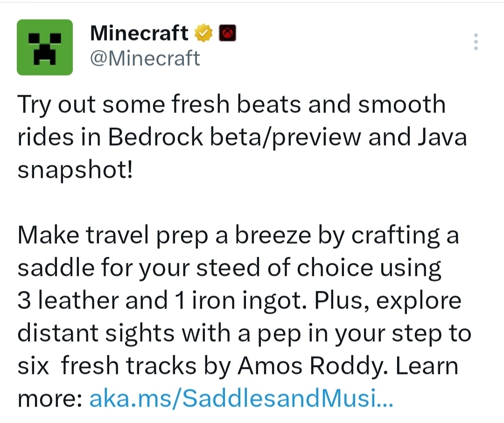
Task: Open the three-dot more options menu
Action: [476, 42]
